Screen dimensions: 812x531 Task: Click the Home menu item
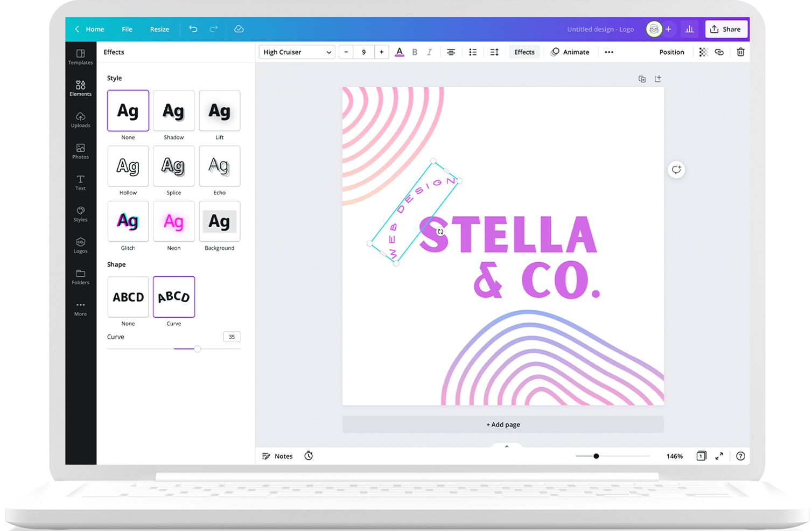95,29
